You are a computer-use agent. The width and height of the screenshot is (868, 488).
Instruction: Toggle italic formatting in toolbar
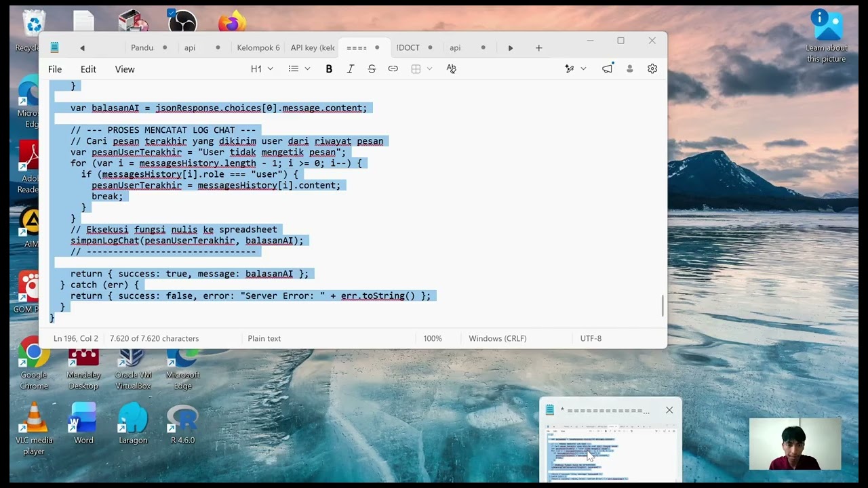pyautogui.click(x=350, y=69)
